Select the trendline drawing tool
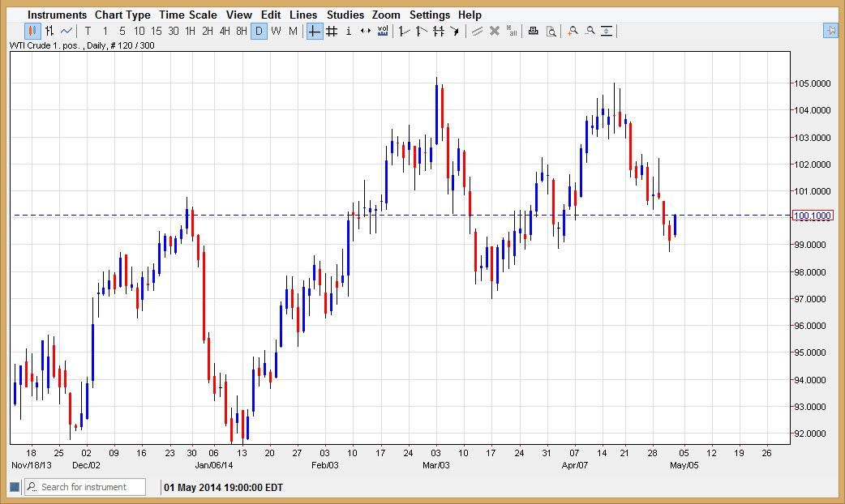Image resolution: width=845 pixels, height=504 pixels. [x=402, y=31]
